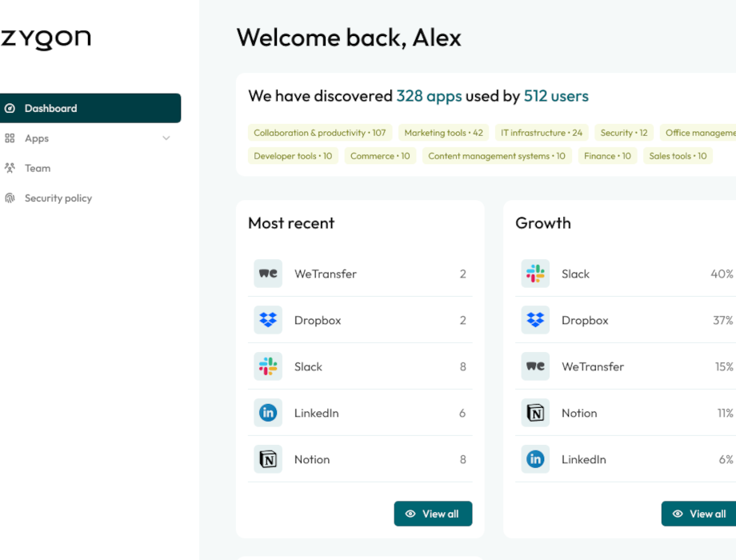Viewport: 736px width, 560px height.
Task: Open the Apps menu item
Action: (90, 138)
